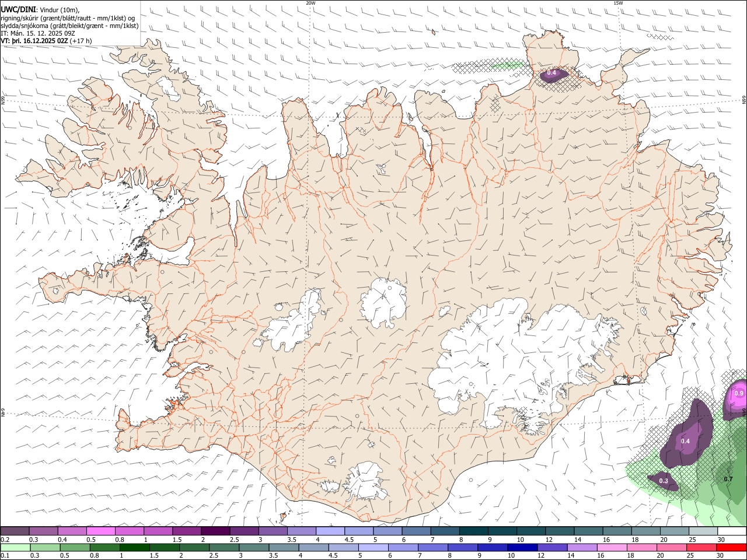Select the bright red 30 swatch, bottom legend row
747x560 pixels.
pyautogui.click(x=731, y=547)
